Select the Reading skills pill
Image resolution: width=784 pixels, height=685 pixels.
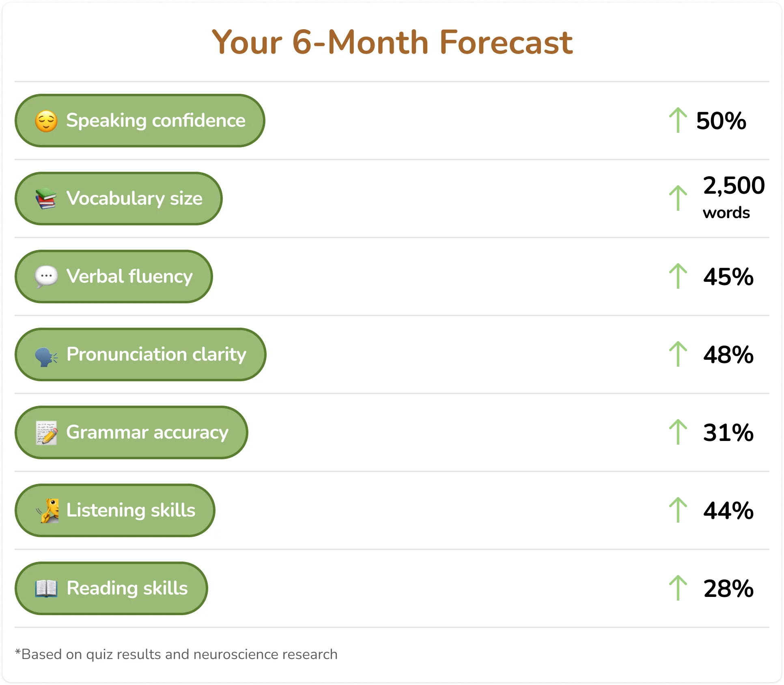(111, 588)
